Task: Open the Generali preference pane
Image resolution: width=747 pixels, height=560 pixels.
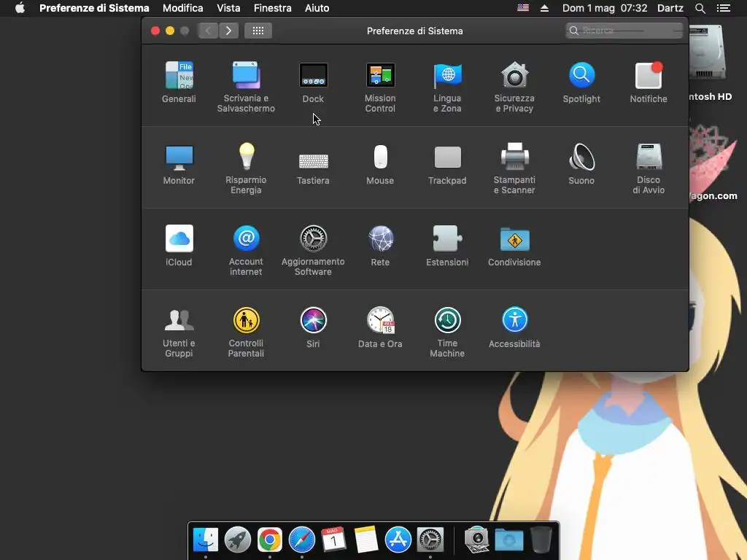Action: pyautogui.click(x=179, y=82)
